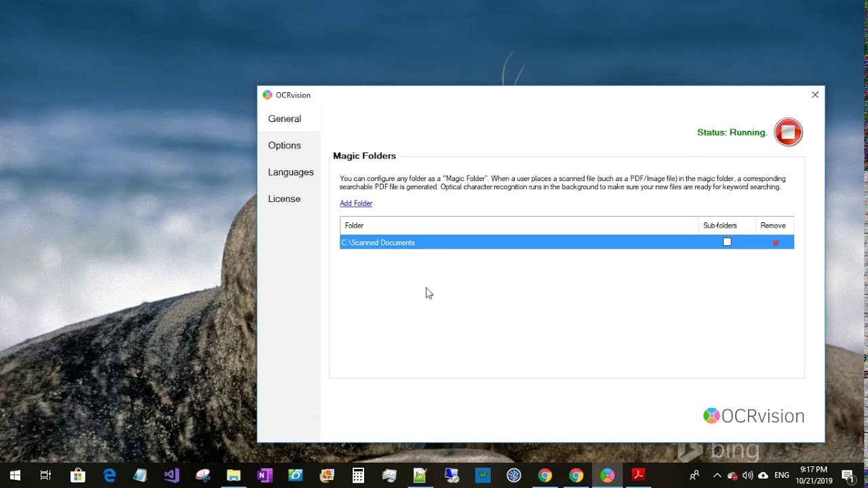Viewport: 868px width, 488px height.
Task: Stop the OCRvision service with red button
Action: [788, 132]
